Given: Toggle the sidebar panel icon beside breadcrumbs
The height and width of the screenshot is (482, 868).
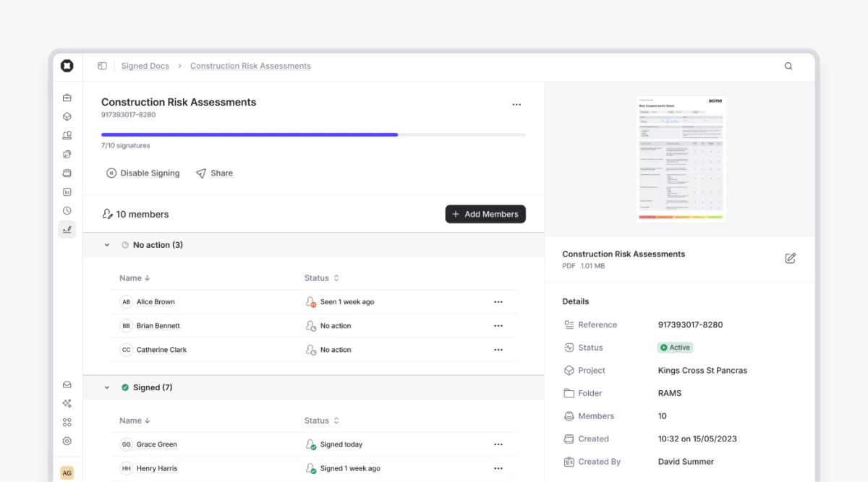Looking at the screenshot, I should (x=102, y=66).
